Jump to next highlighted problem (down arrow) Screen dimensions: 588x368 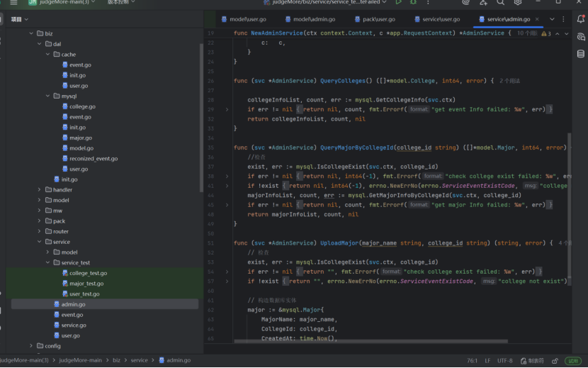566,33
